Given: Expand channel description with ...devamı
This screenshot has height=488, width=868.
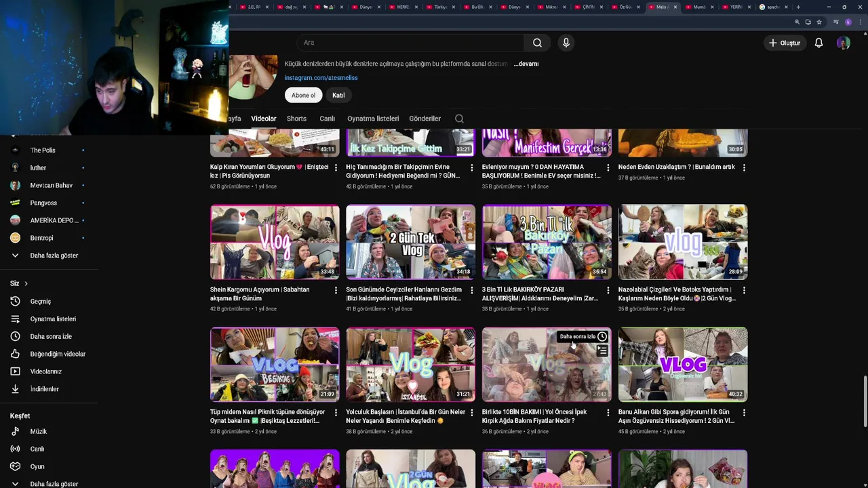Looking at the screenshot, I should [x=526, y=64].
